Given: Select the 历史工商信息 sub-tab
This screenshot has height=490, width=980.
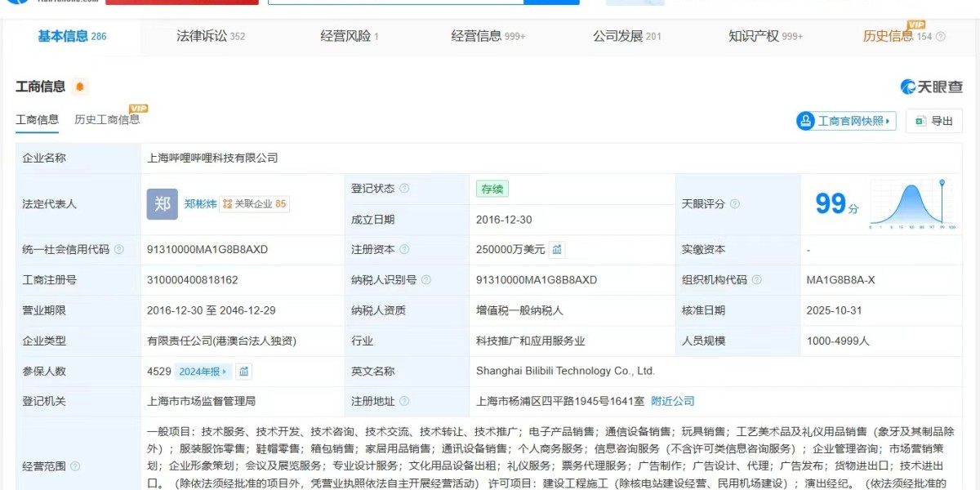Looking at the screenshot, I should [x=107, y=120].
